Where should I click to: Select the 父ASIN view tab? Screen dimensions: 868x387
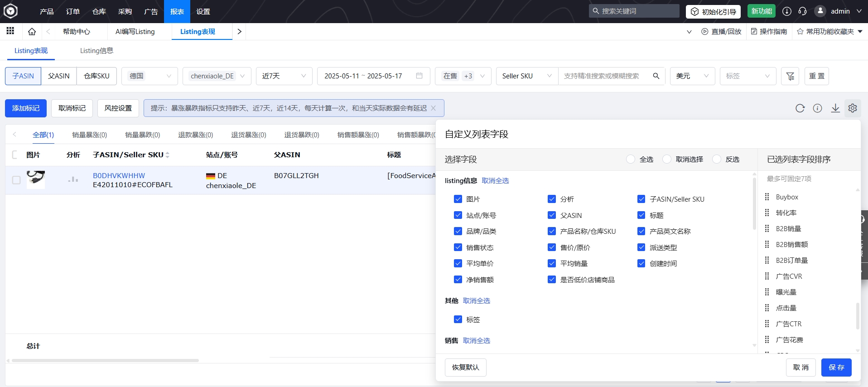[x=59, y=76]
